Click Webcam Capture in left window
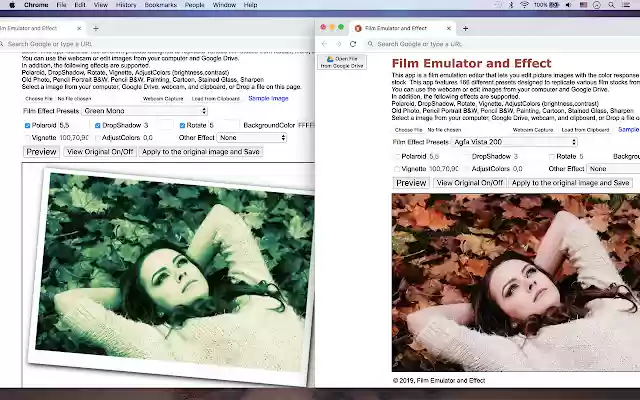The image size is (640, 400). (163, 99)
